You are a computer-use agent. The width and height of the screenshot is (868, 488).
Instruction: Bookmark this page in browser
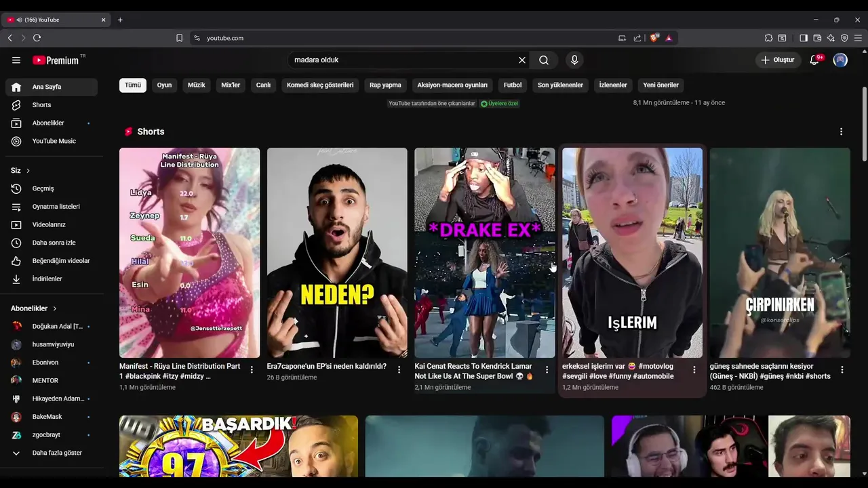pyautogui.click(x=179, y=38)
